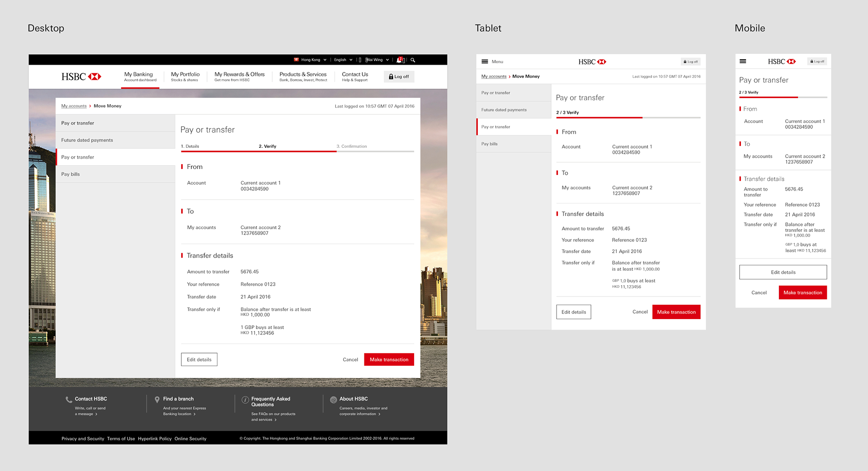
Task: Click Edit details on tablet
Action: coord(574,312)
